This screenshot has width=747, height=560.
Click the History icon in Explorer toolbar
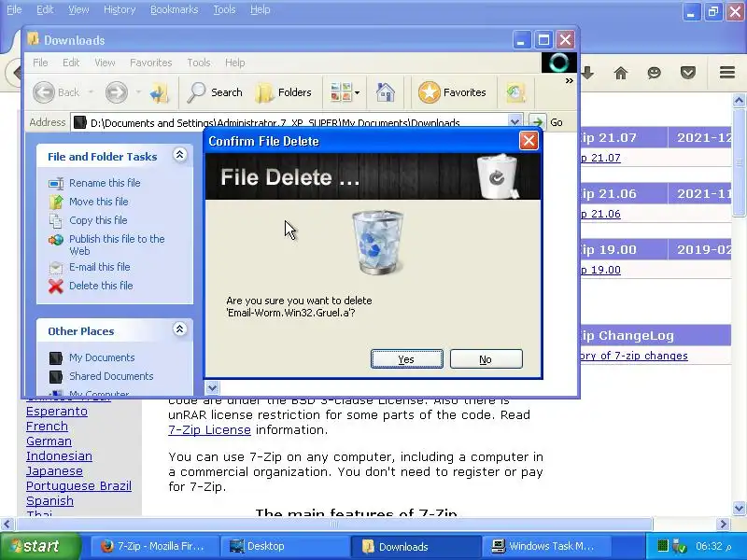coord(515,91)
